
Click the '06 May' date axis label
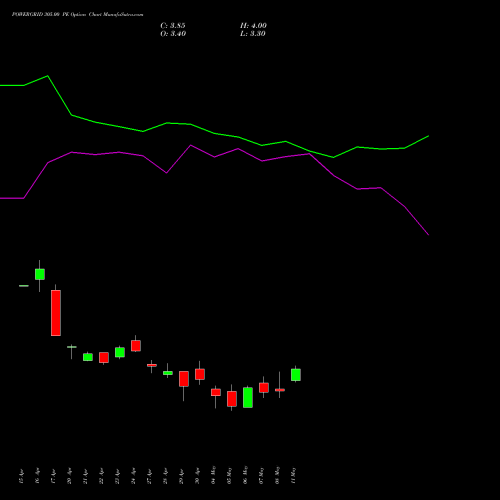click(x=245, y=475)
